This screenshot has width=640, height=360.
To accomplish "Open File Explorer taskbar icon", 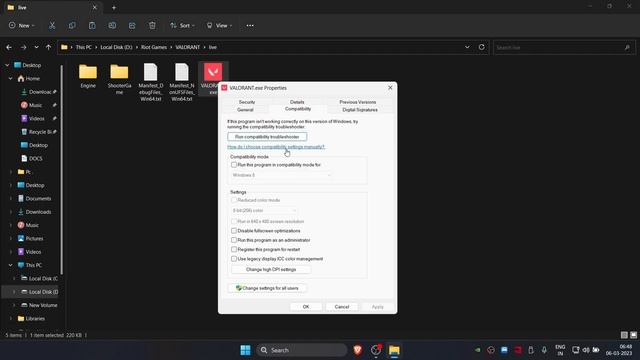I will tap(394, 350).
